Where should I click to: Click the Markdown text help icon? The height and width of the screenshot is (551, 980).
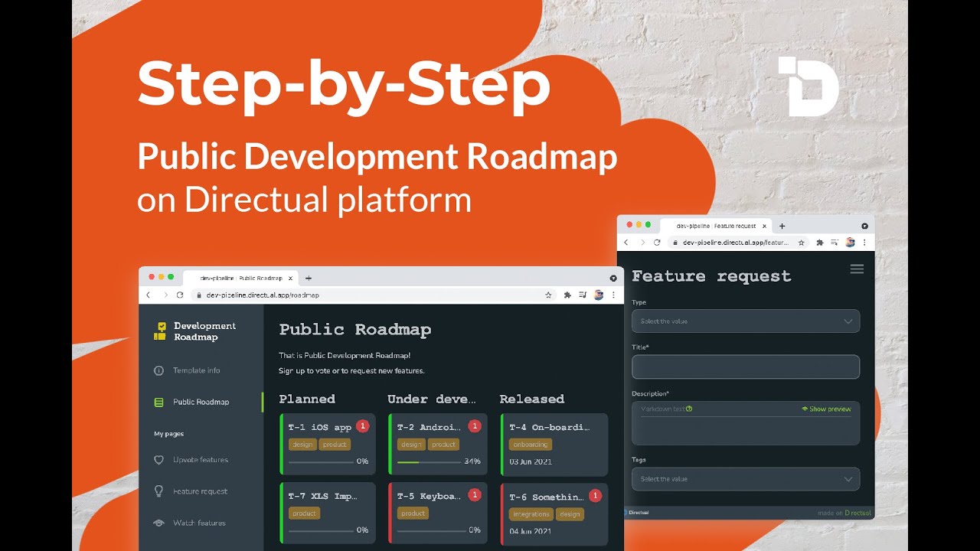(689, 409)
